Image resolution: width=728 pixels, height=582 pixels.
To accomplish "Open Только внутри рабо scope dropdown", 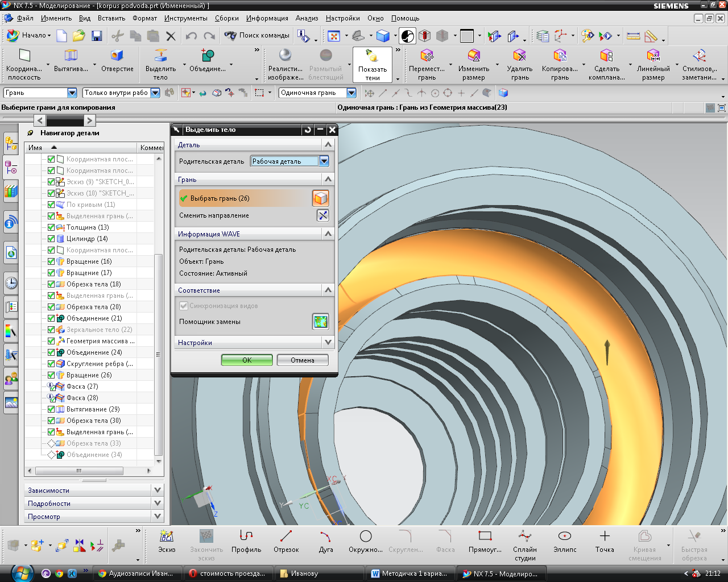I will tap(155, 93).
